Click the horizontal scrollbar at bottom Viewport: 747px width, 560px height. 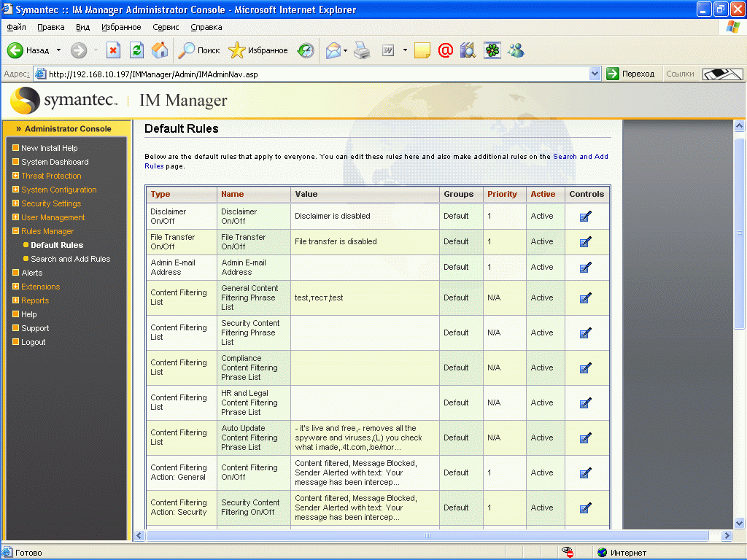click(428, 536)
